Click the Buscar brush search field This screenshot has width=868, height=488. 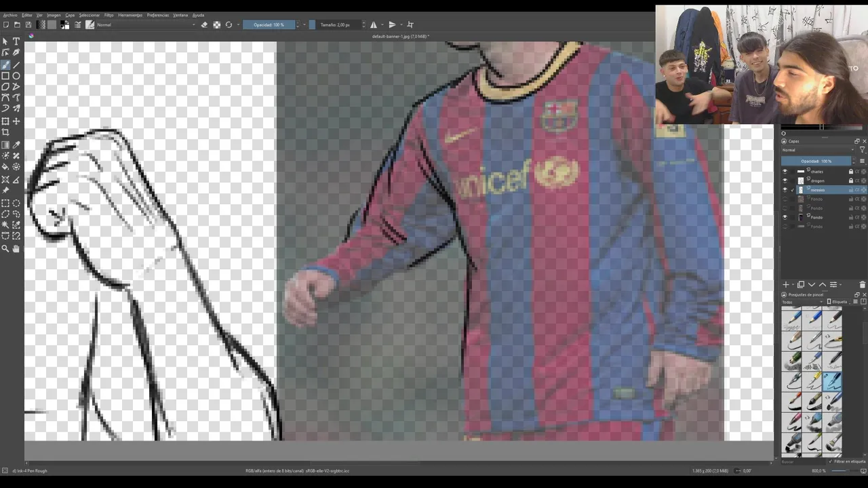(x=803, y=462)
